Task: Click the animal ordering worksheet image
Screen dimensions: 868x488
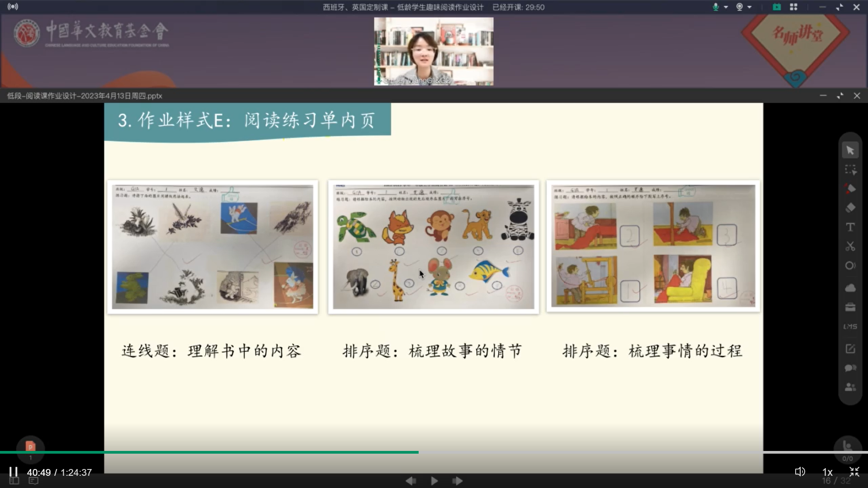Action: (x=434, y=247)
